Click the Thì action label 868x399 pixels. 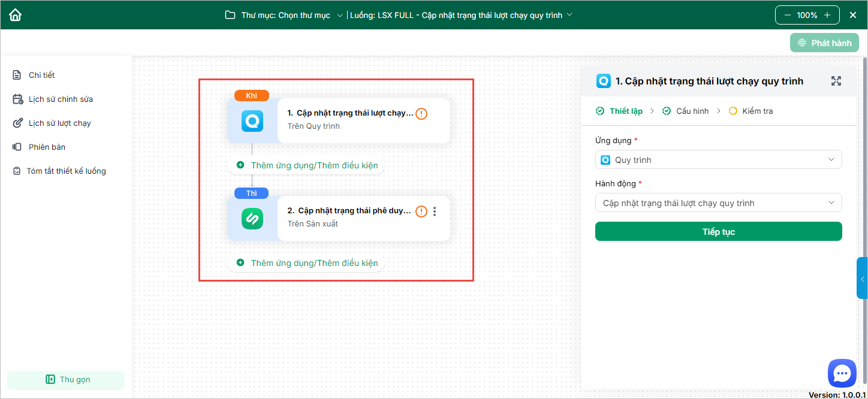[251, 193]
